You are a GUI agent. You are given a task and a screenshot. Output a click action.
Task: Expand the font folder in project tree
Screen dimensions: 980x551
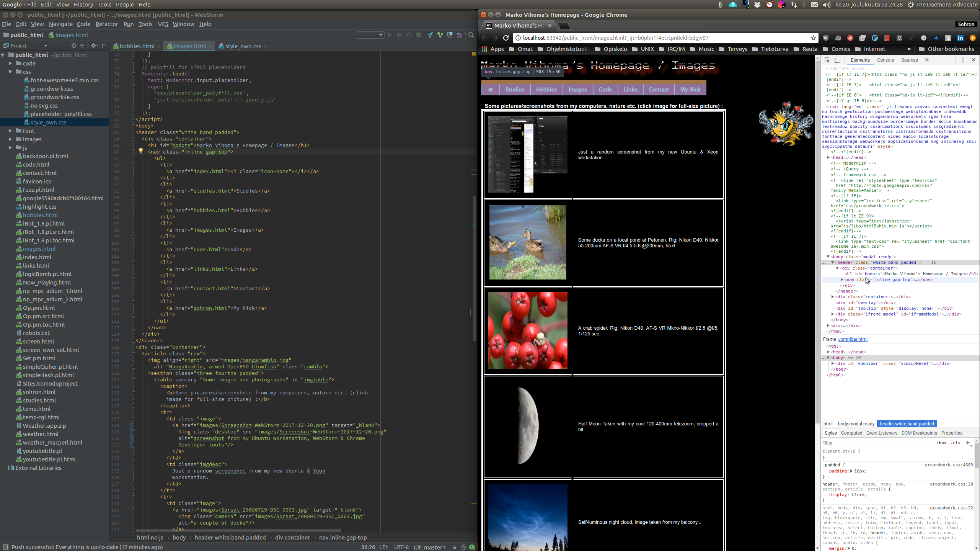coord(10,131)
